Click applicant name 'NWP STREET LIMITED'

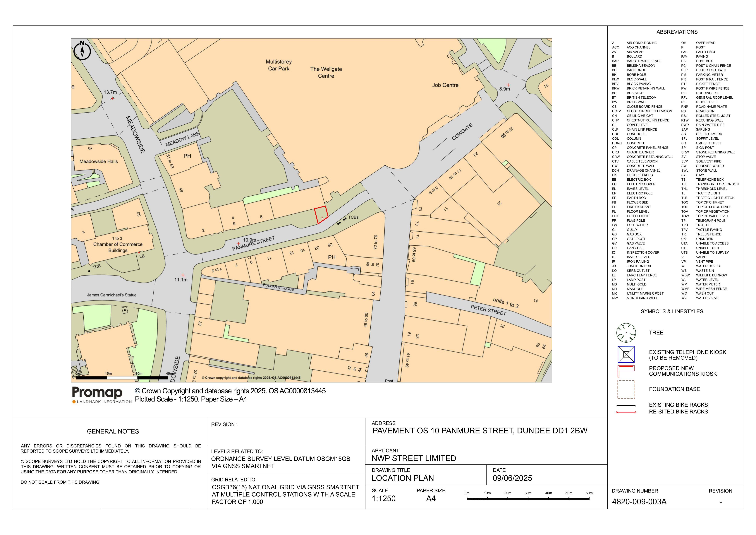pyautogui.click(x=414, y=459)
